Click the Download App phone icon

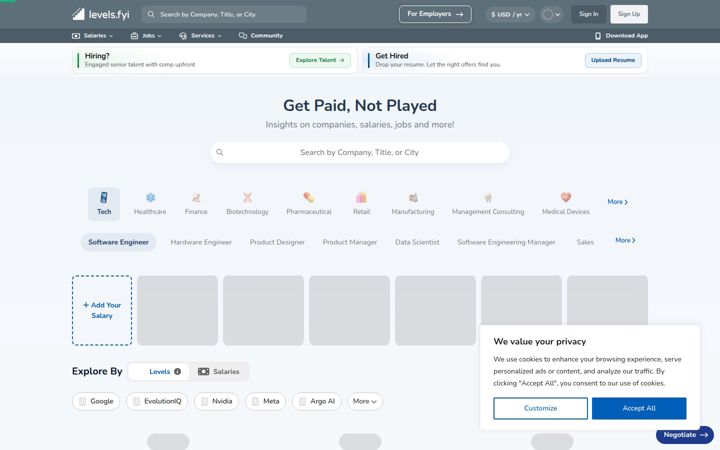coord(598,36)
